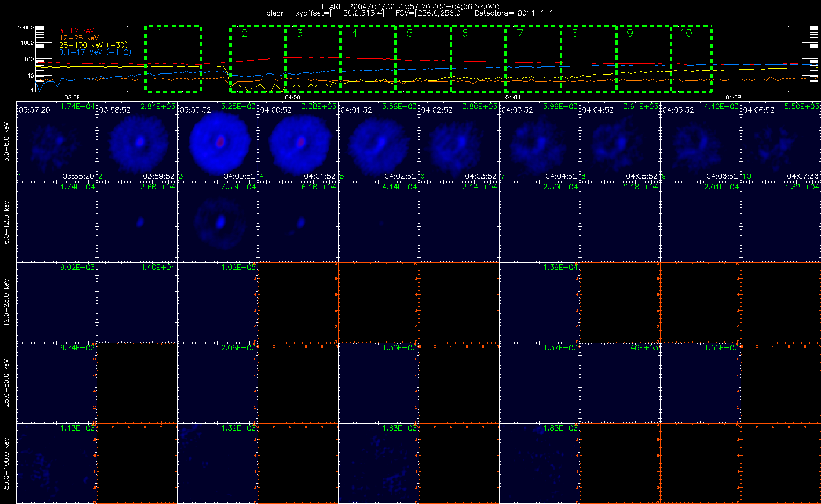Click the xyoffset=[-150.0,313.4] header text

(x=340, y=13)
